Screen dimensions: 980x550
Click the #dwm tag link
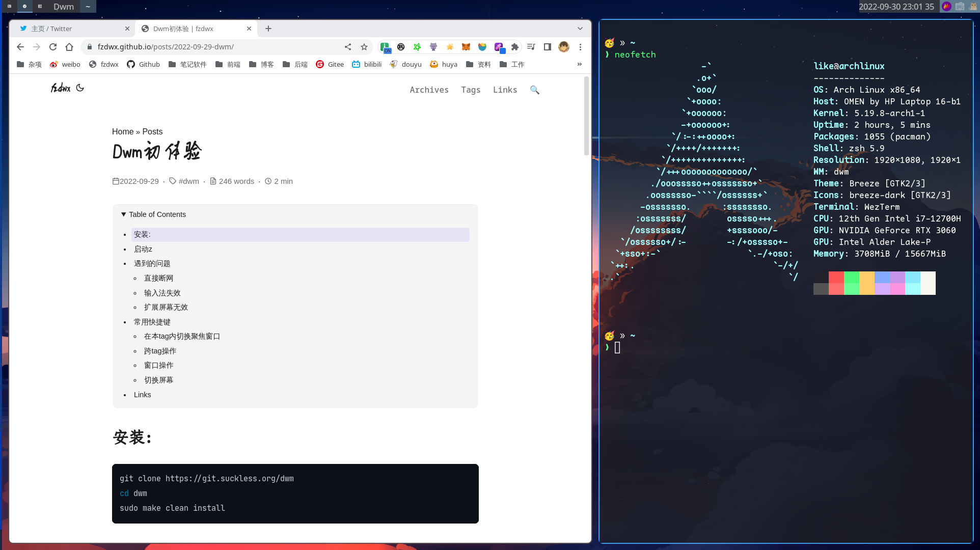188,181
